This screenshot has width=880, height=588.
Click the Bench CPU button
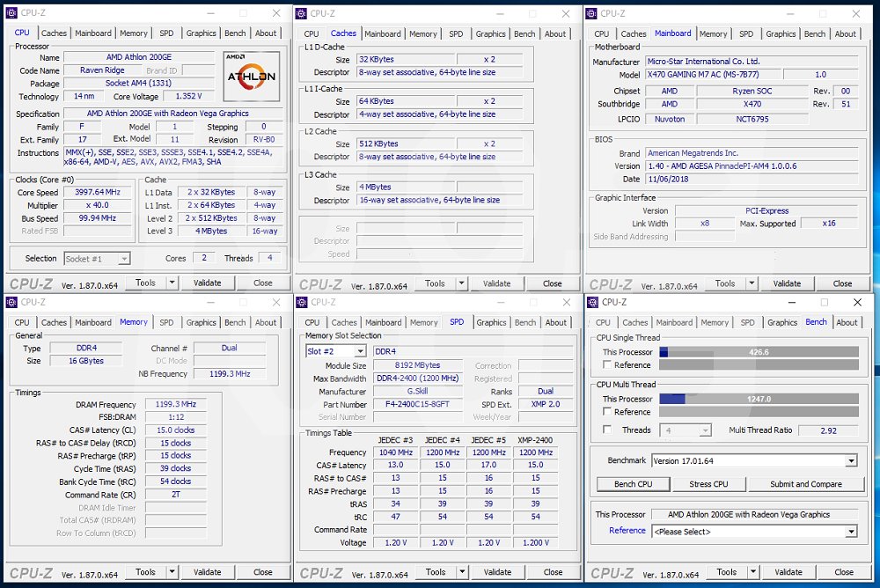pos(633,484)
